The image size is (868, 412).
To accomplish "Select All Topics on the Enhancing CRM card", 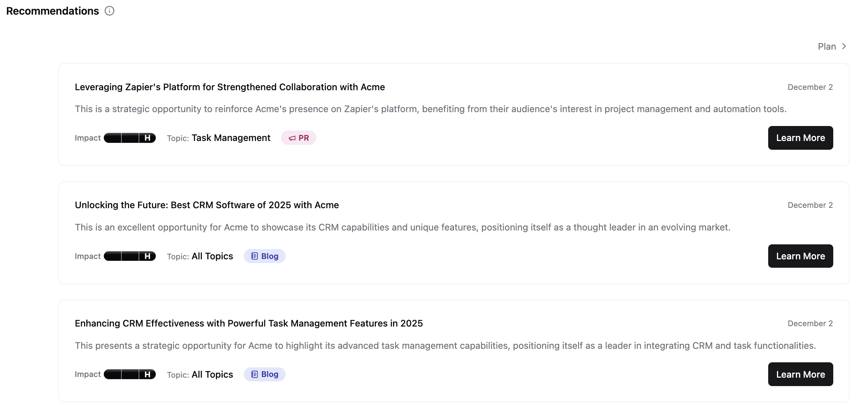I will (212, 374).
